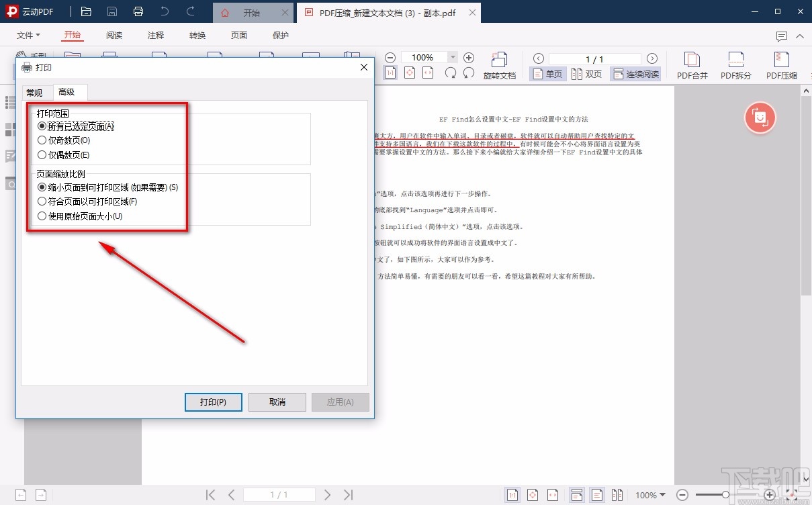
Task: Toggle 单页 single page view
Action: tap(548, 74)
